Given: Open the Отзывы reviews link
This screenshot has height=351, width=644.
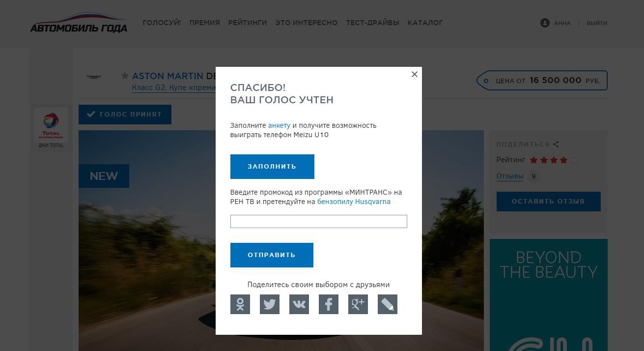Looking at the screenshot, I should pyautogui.click(x=510, y=176).
